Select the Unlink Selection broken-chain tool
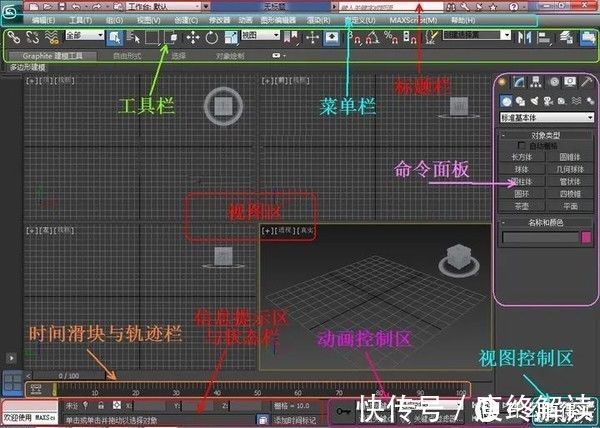 coord(33,37)
